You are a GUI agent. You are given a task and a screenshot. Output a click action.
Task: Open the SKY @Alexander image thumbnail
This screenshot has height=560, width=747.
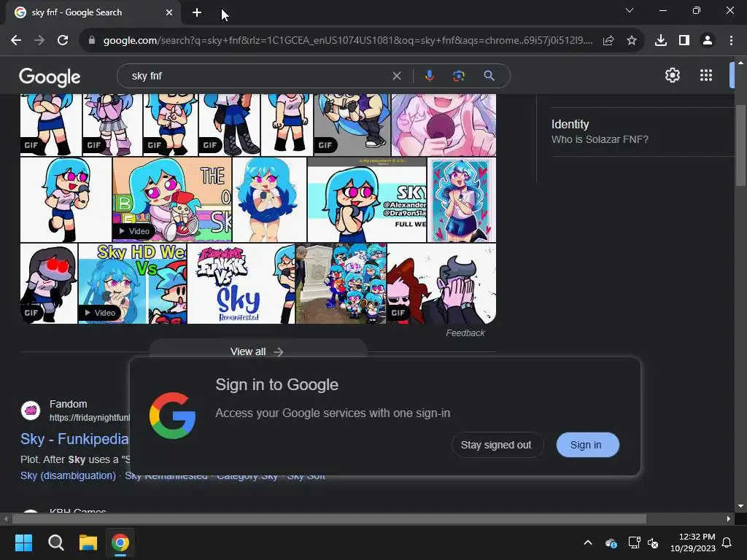click(367, 200)
